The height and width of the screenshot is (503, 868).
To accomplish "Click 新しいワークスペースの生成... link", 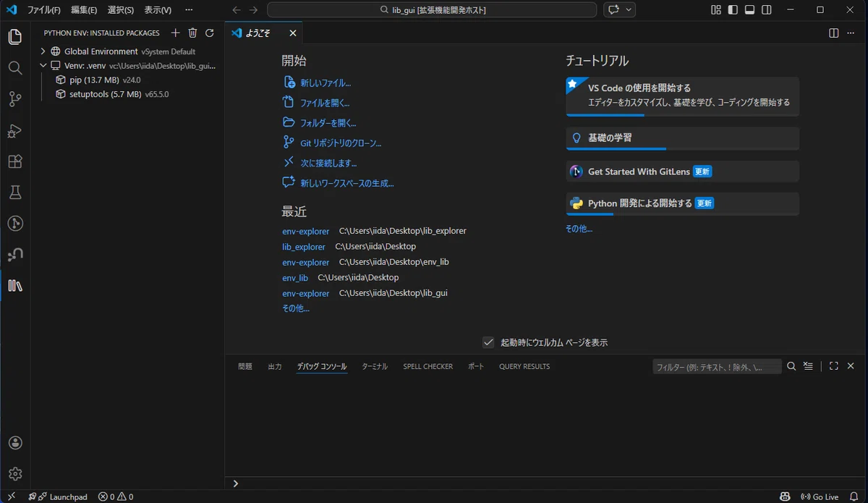I will click(347, 184).
